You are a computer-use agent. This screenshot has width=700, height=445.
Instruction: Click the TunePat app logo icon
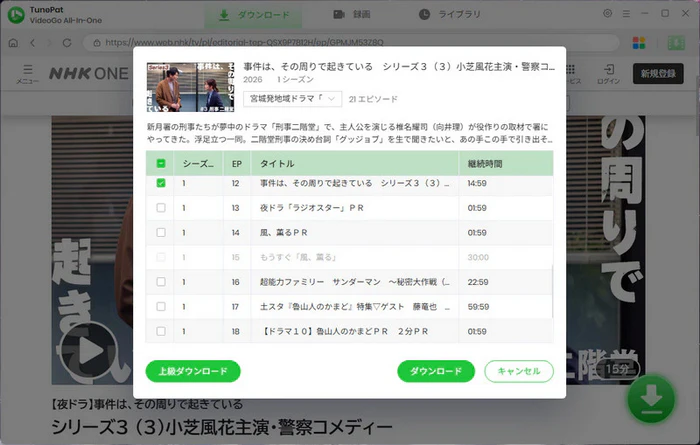tap(16, 15)
